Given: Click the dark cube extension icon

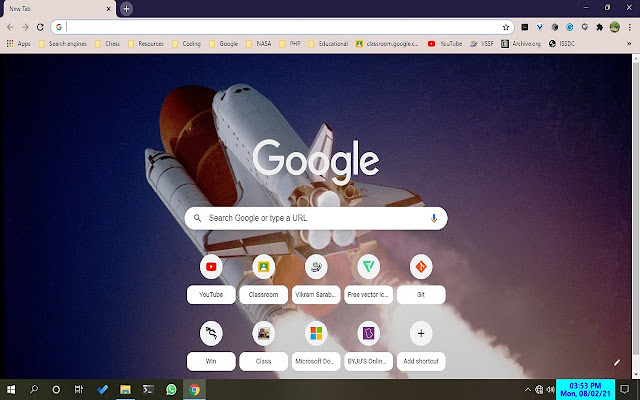Looking at the screenshot, I should point(555,27).
